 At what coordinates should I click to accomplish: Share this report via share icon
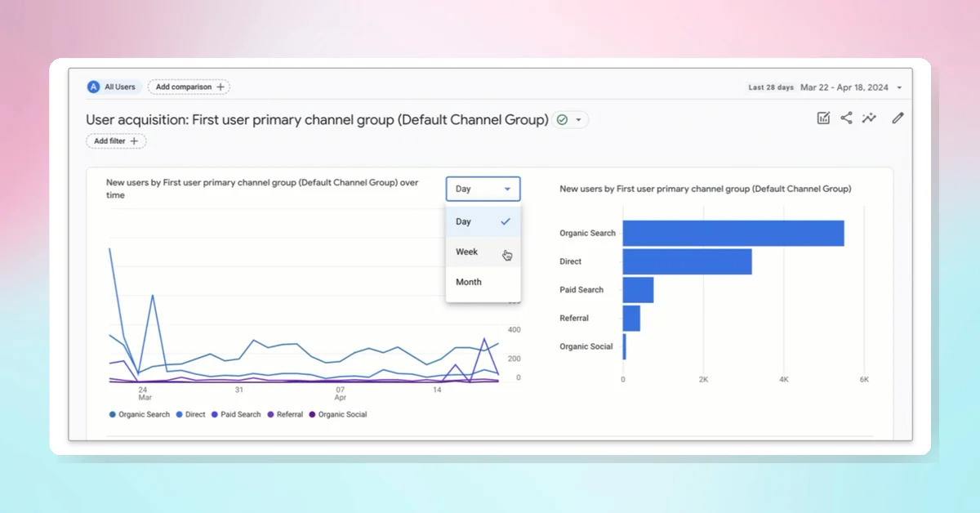pos(846,118)
